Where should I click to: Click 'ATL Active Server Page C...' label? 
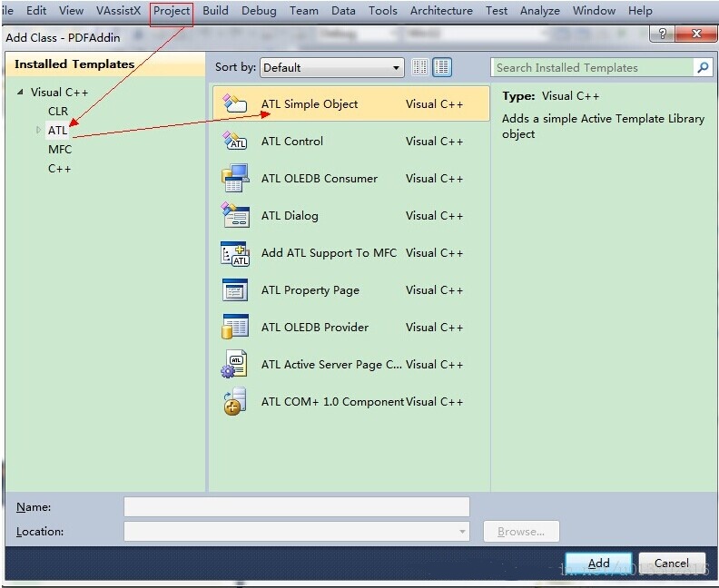click(x=331, y=365)
